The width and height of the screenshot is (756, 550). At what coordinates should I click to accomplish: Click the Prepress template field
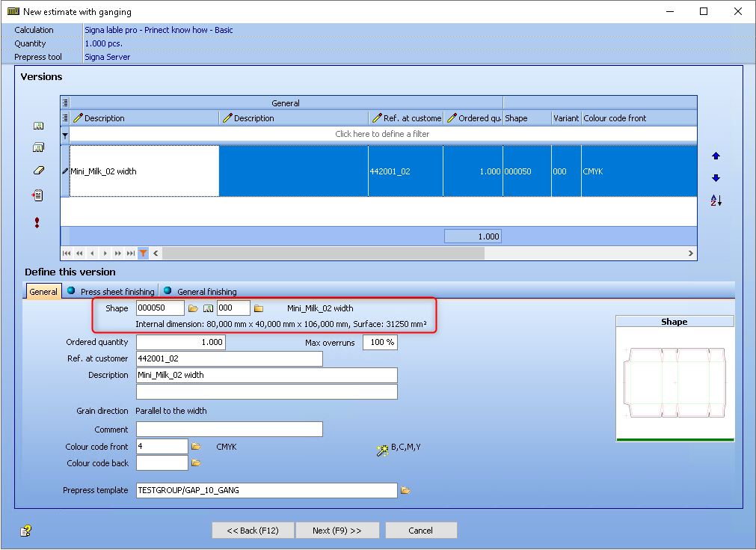(267, 490)
